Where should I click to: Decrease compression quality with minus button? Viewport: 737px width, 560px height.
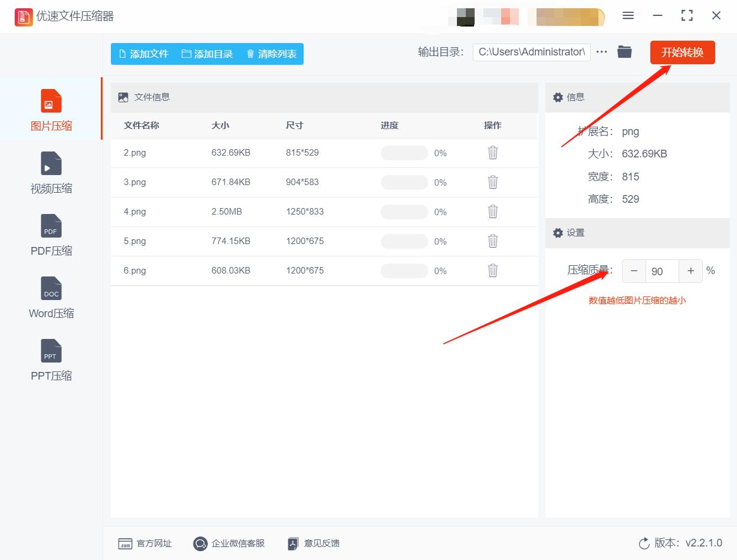[633, 271]
